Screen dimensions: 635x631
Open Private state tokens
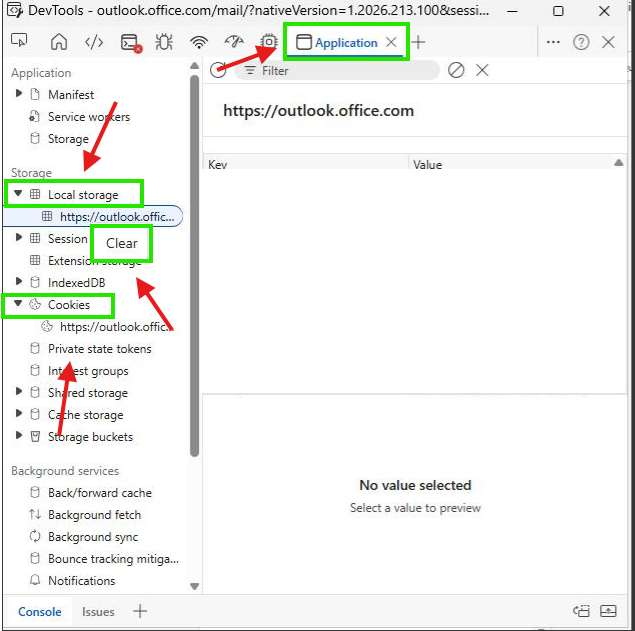pyautogui.click(x=100, y=349)
